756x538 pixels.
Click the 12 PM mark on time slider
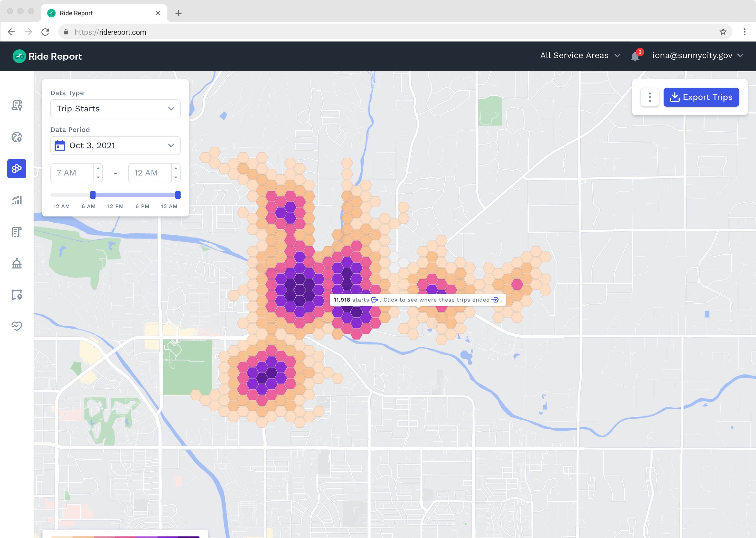click(115, 206)
